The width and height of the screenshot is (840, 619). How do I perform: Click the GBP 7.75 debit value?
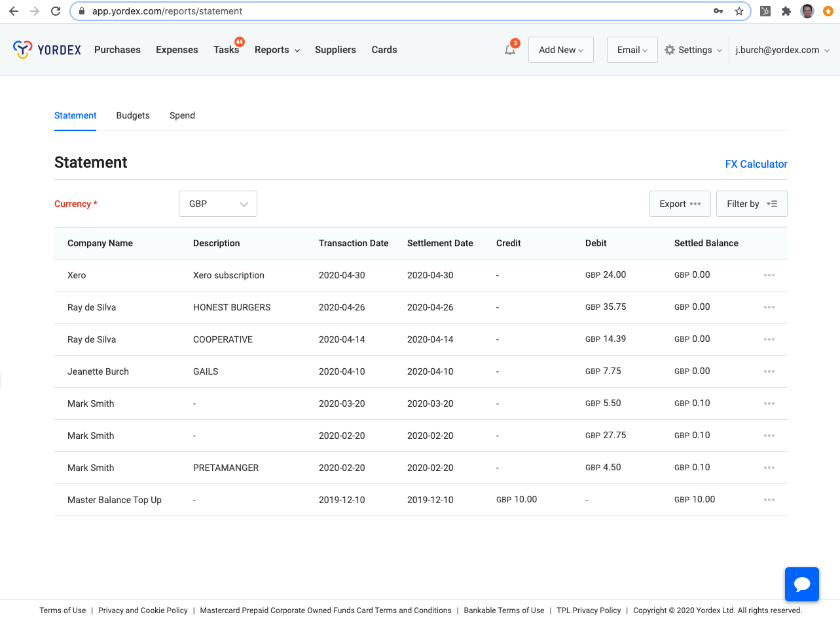click(603, 371)
